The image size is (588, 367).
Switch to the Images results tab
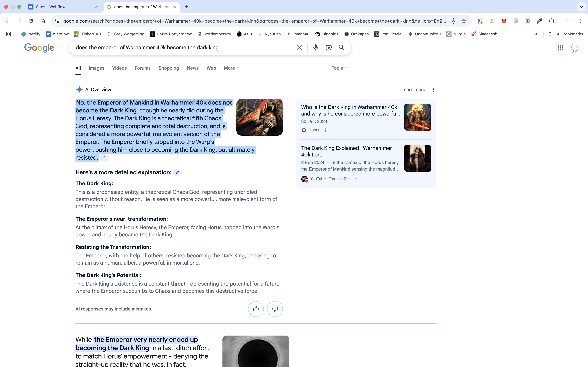96,68
